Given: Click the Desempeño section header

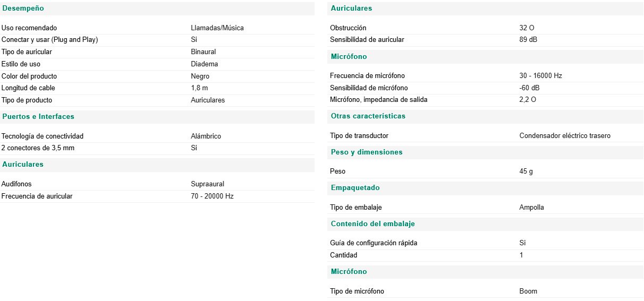Looking at the screenshot, I should [23, 8].
